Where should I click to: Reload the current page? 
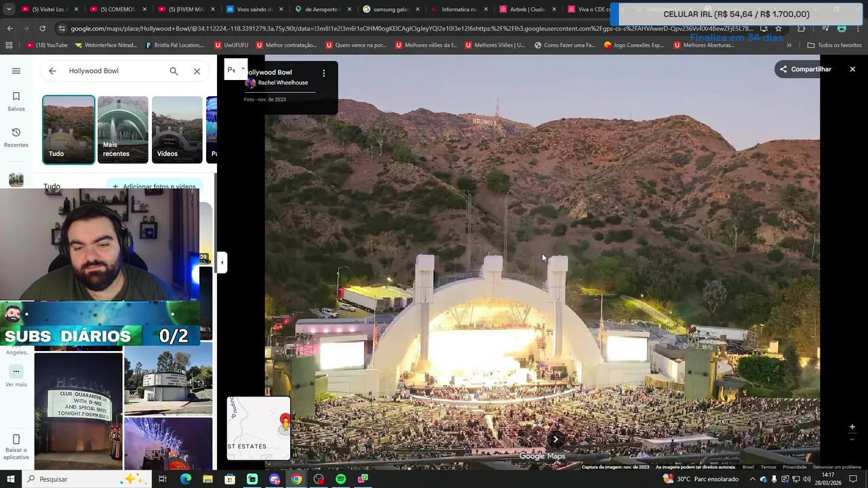42,28
